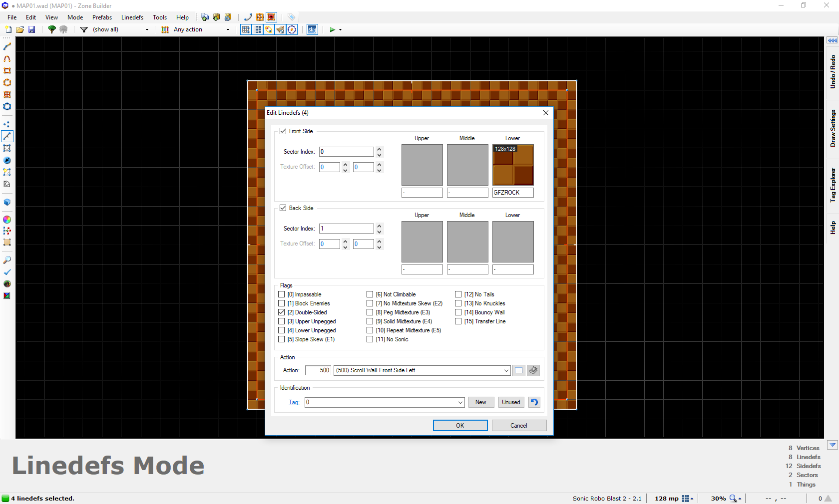Click the zoom magnifier in status bar
839x504 pixels.
tap(734, 498)
